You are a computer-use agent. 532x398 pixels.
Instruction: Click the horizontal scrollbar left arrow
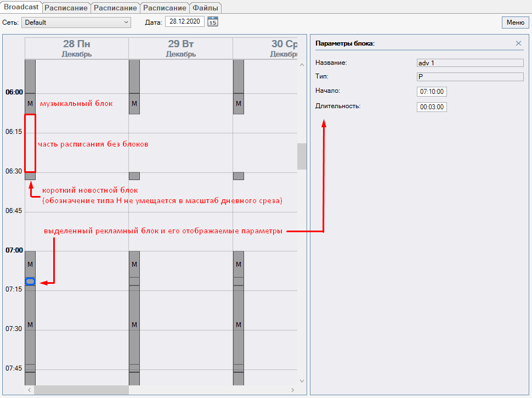pyautogui.click(x=30, y=390)
